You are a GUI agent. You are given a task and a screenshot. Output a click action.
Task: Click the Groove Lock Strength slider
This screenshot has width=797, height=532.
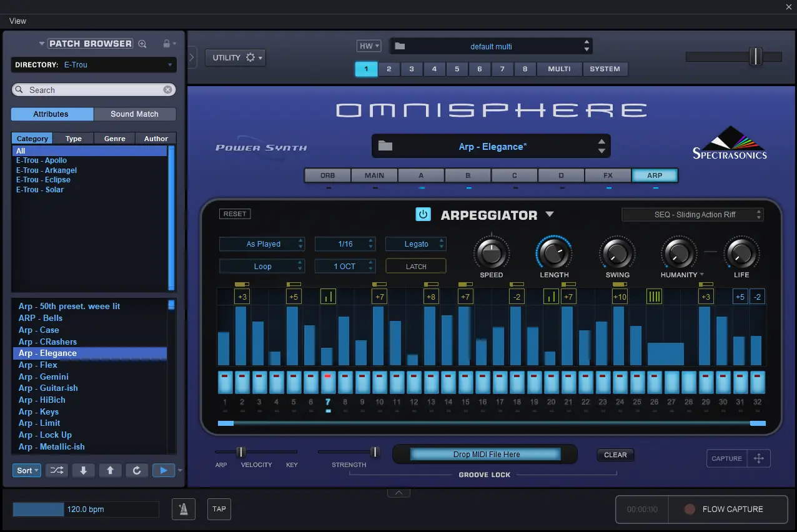(x=349, y=451)
